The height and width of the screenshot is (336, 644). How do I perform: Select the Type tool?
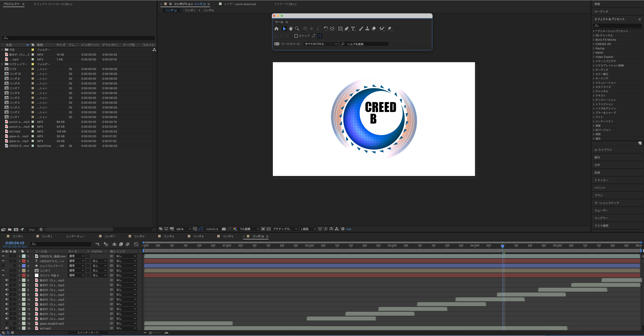click(353, 29)
